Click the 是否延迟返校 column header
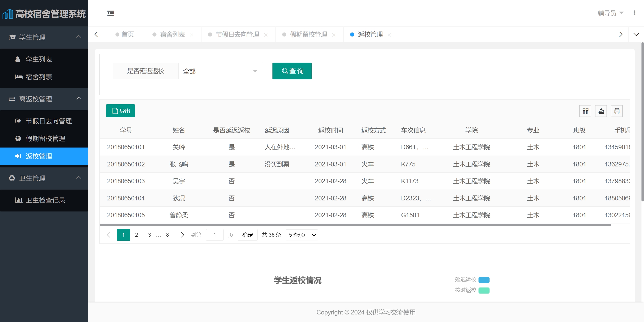The width and height of the screenshot is (644, 322). tap(231, 130)
